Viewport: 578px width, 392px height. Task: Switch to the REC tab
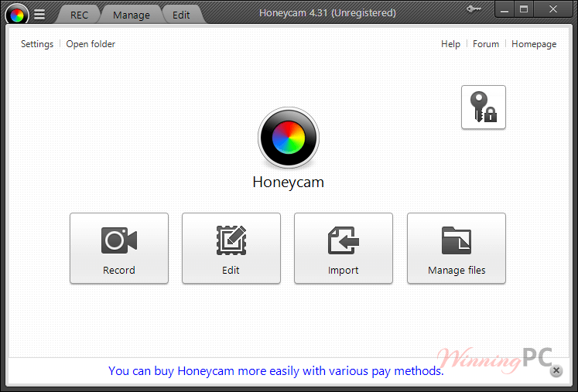[79, 15]
